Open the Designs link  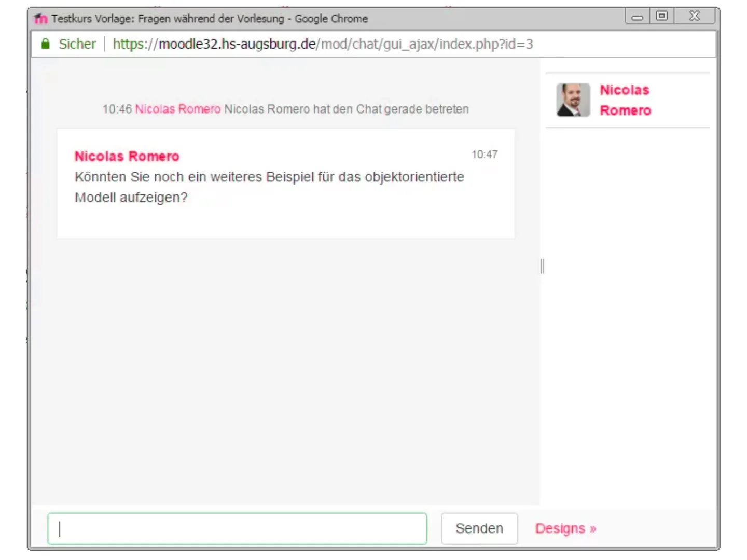tap(565, 528)
